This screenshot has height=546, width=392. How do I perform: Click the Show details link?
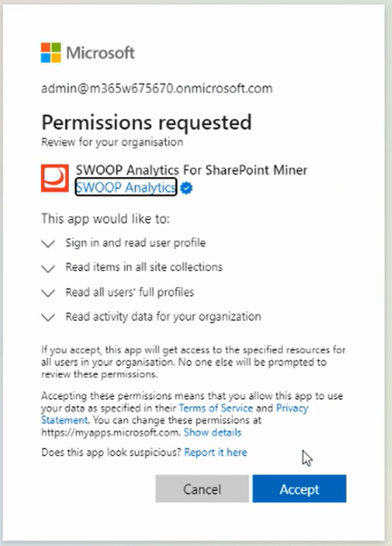[x=212, y=432]
